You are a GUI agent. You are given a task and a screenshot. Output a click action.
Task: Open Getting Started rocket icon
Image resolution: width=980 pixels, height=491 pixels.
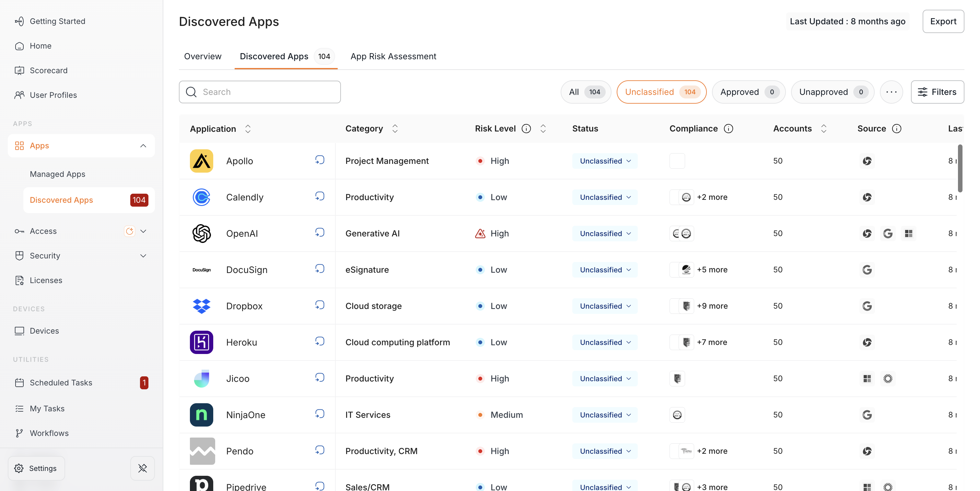[x=19, y=21]
